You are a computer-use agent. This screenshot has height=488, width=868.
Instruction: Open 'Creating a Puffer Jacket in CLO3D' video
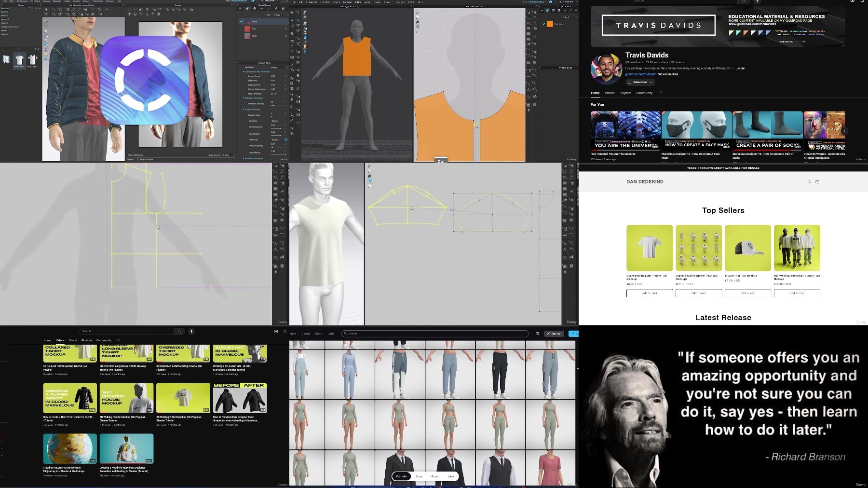tap(70, 398)
